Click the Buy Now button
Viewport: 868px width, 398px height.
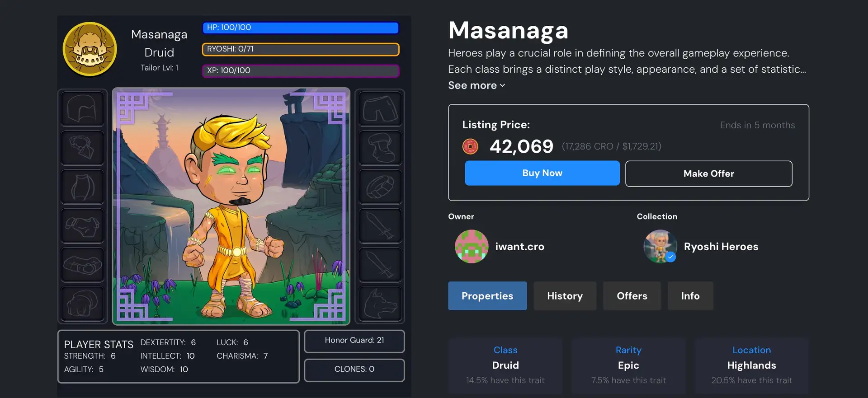click(x=542, y=173)
